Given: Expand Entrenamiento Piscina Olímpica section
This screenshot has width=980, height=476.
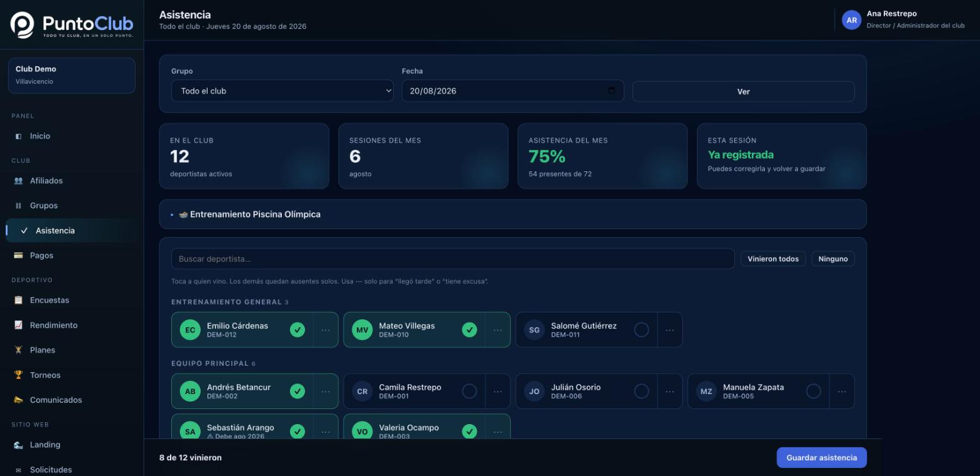Looking at the screenshot, I should tap(513, 215).
